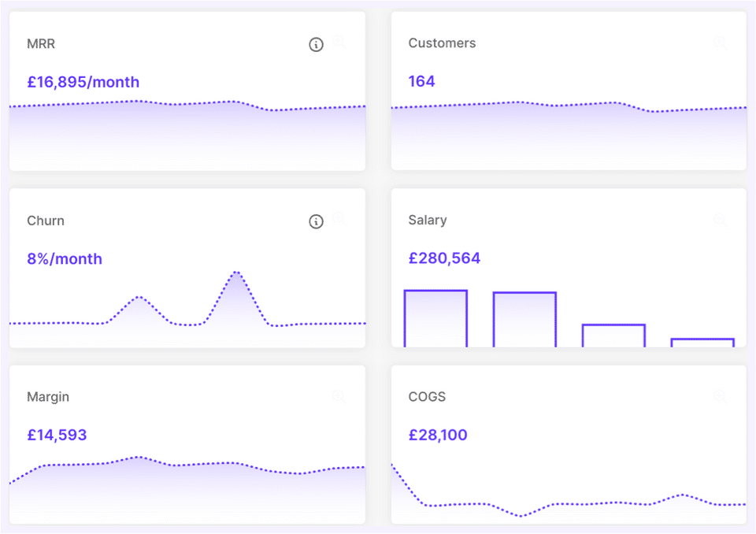Click the tallest first bar in Salary chart
Image resolution: width=756 pixels, height=534 pixels.
(x=435, y=318)
